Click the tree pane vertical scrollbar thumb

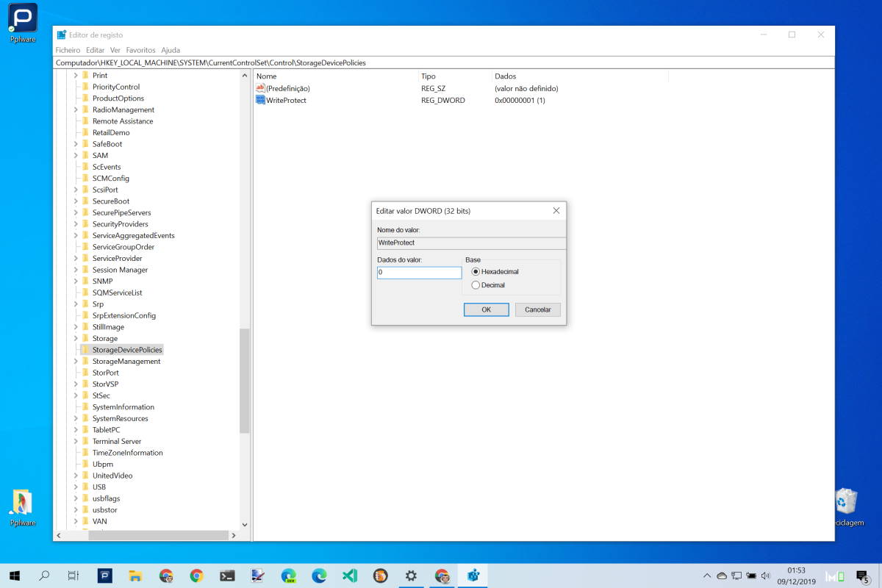(x=245, y=381)
